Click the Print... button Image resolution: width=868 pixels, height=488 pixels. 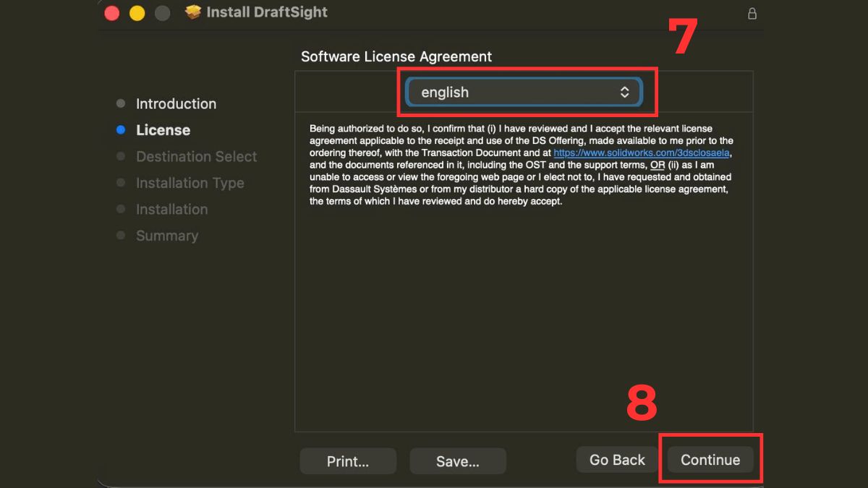click(x=348, y=461)
